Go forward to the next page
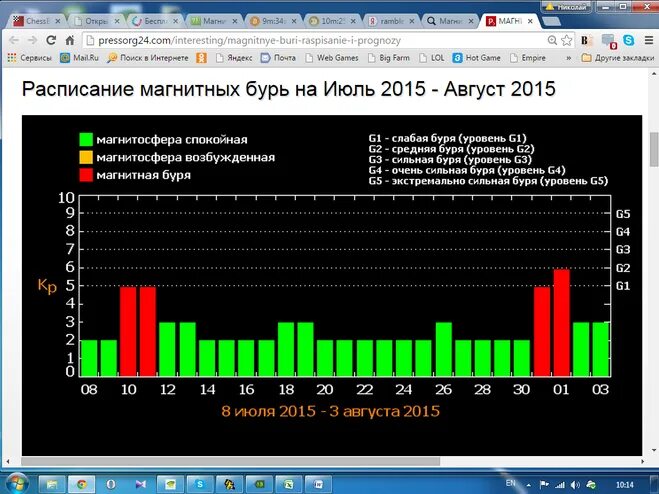 pyautogui.click(x=32, y=40)
